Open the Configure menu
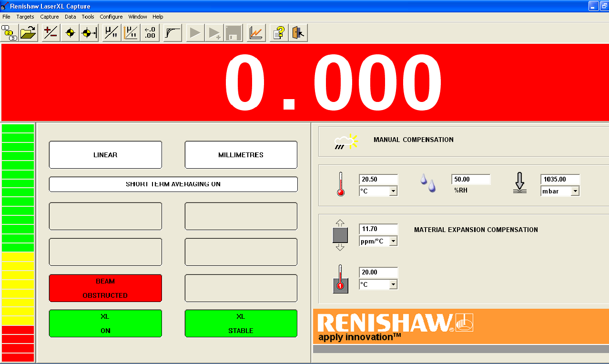 point(111,17)
